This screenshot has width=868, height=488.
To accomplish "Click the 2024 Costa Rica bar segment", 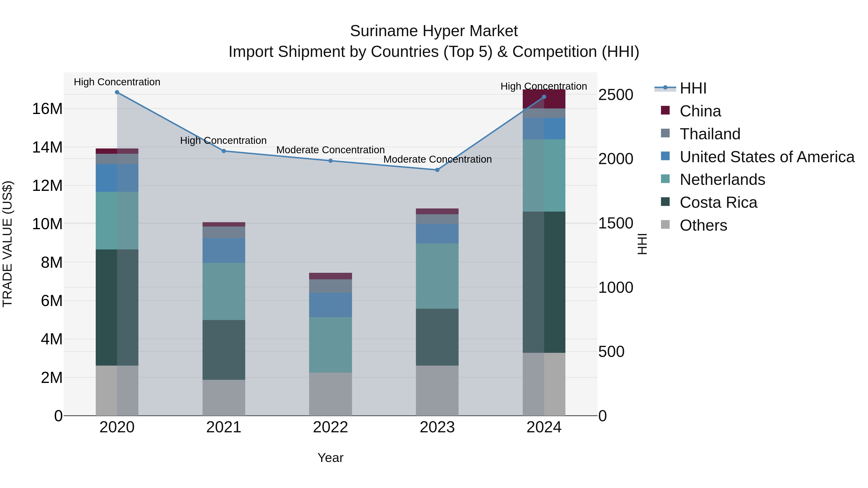I will [x=544, y=282].
